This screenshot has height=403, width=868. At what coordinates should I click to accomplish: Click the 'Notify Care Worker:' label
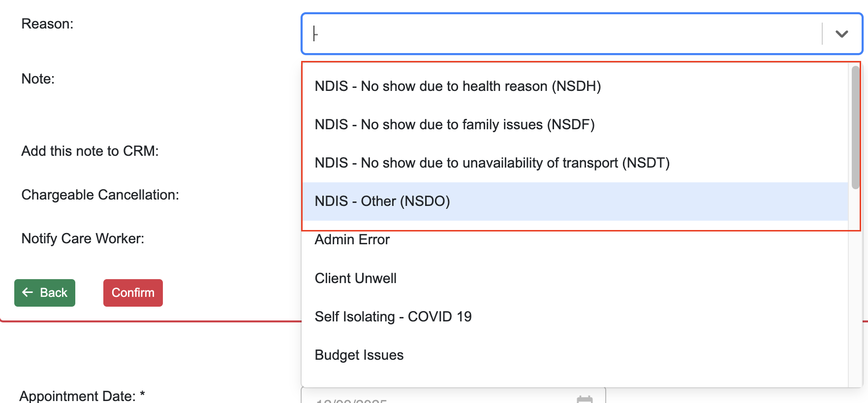(x=83, y=239)
